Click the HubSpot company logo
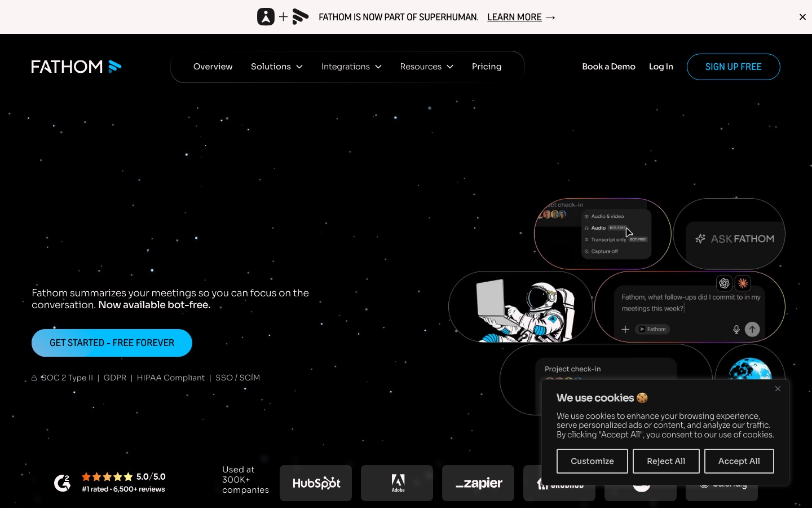This screenshot has width=812, height=508. 316,483
